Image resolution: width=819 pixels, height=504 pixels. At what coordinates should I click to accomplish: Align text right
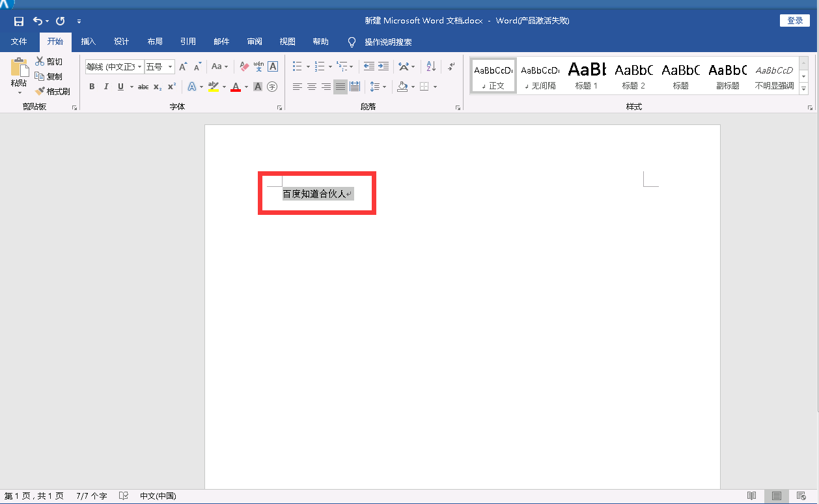click(x=326, y=87)
